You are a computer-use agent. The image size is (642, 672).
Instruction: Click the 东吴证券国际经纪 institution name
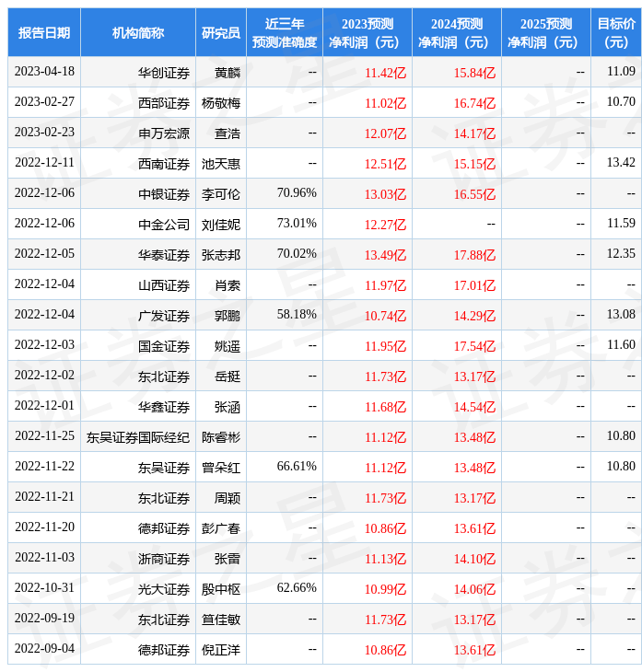138,436
